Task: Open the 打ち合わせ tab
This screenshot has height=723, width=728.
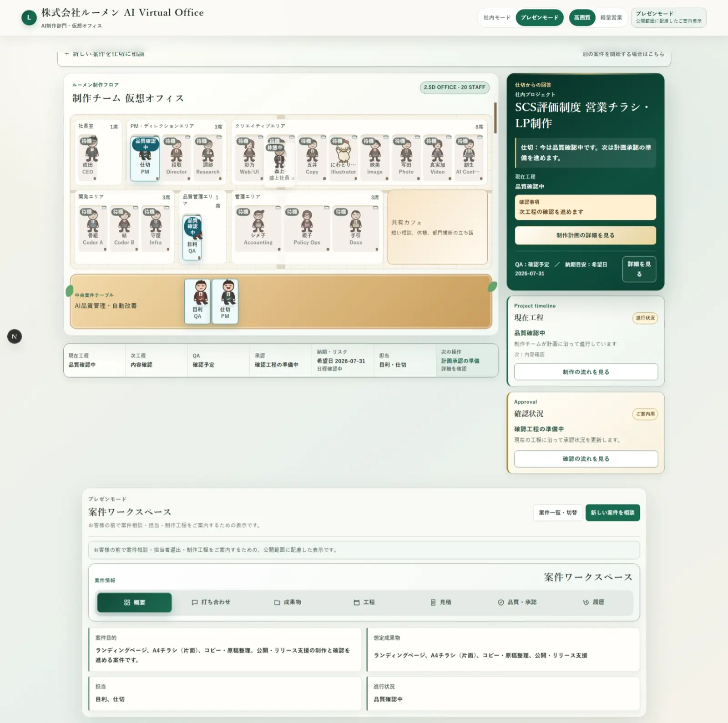Action: pyautogui.click(x=211, y=602)
